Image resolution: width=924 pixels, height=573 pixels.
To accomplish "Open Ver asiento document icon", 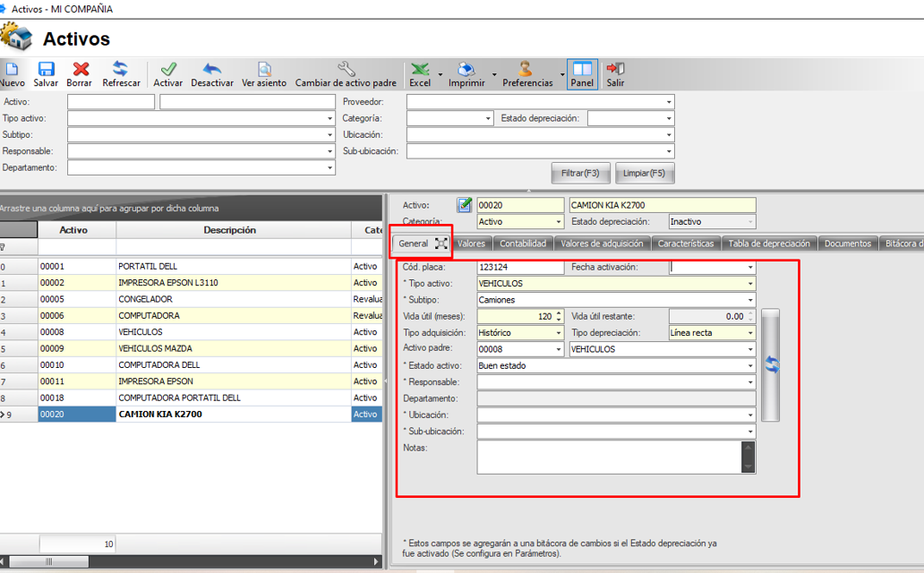I will (x=264, y=70).
